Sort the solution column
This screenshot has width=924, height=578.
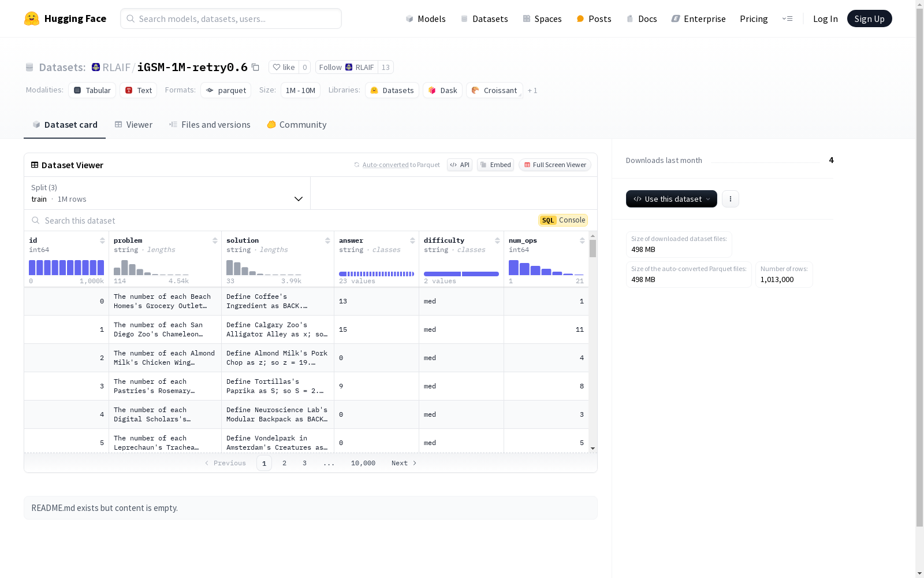(327, 240)
